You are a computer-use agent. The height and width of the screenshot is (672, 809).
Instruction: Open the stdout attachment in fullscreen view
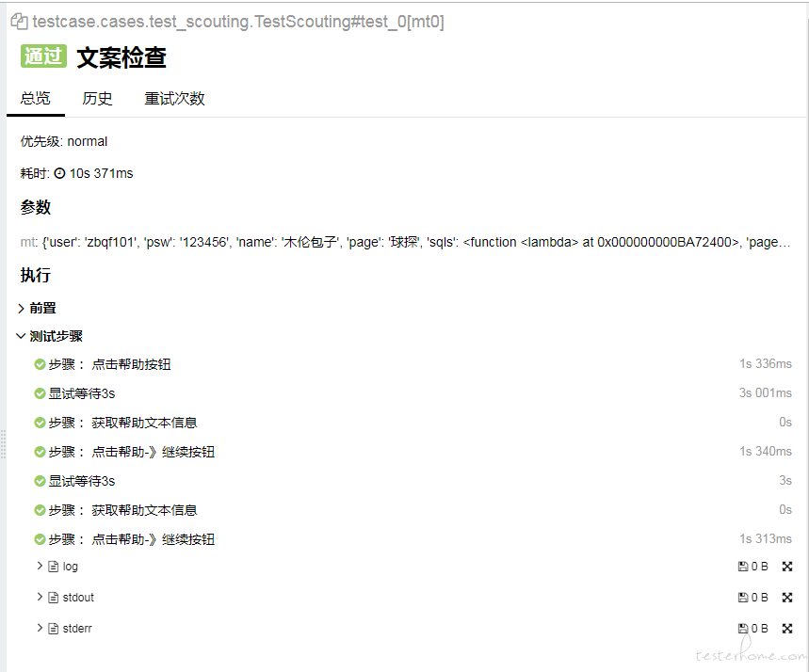(787, 597)
